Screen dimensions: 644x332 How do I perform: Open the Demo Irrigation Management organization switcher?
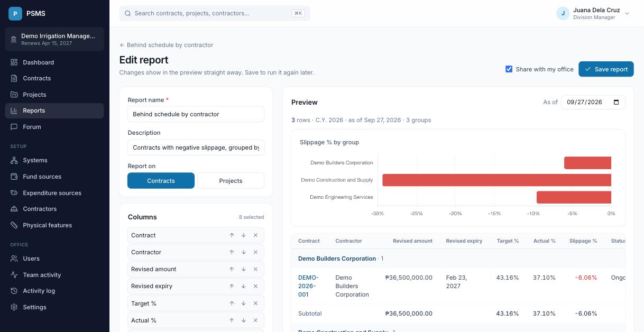54,39
